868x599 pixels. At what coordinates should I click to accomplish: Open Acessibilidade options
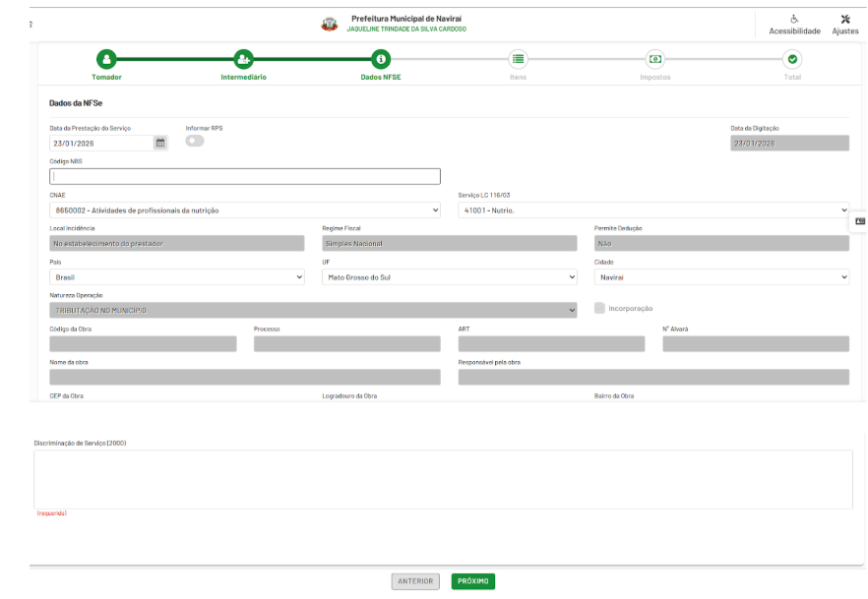(794, 25)
